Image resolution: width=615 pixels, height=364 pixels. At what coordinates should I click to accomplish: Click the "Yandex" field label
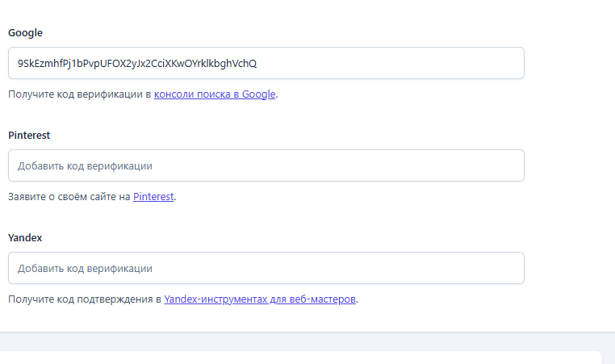pyautogui.click(x=25, y=238)
